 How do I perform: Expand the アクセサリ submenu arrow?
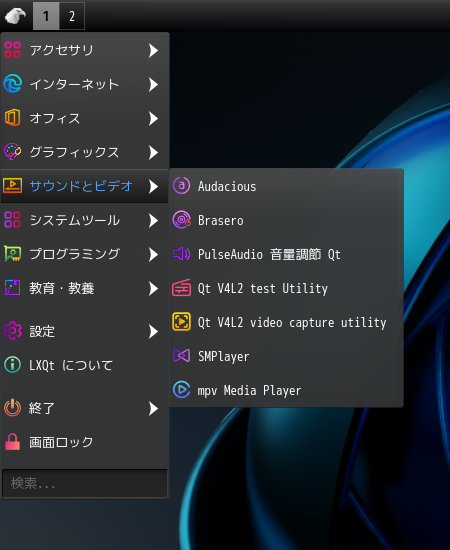point(153,51)
